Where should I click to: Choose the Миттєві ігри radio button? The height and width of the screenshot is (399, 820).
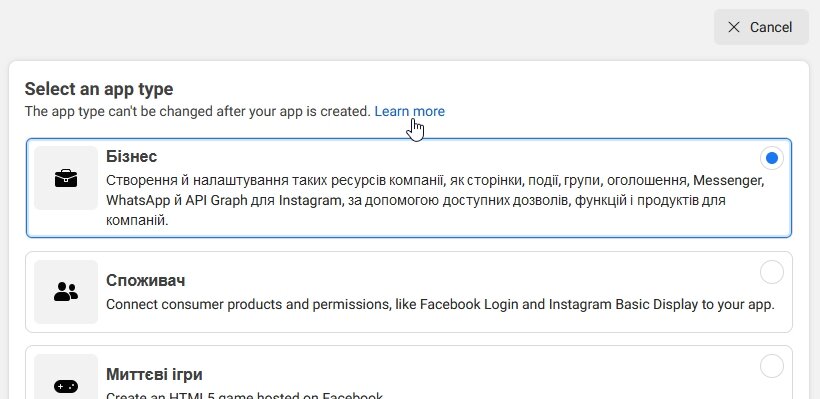point(771,366)
